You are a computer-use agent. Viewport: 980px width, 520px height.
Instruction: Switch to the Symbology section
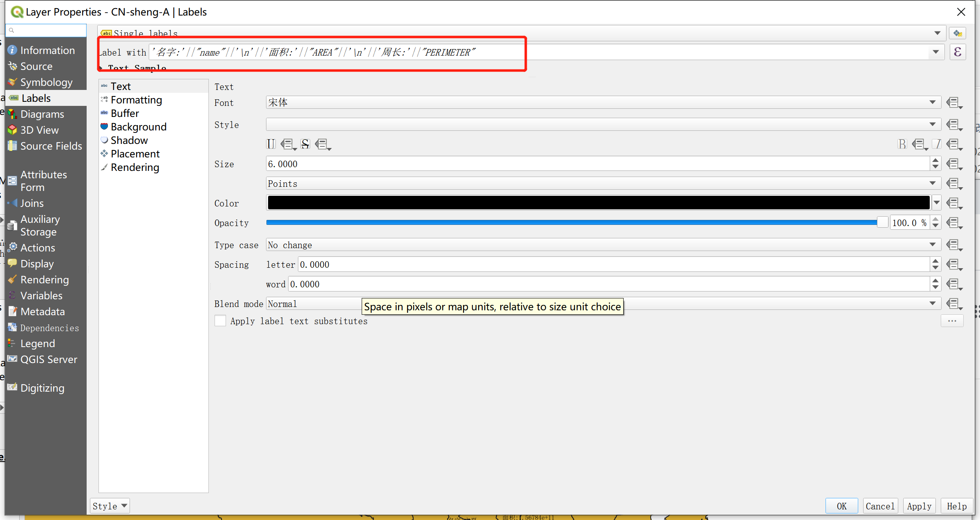point(46,82)
